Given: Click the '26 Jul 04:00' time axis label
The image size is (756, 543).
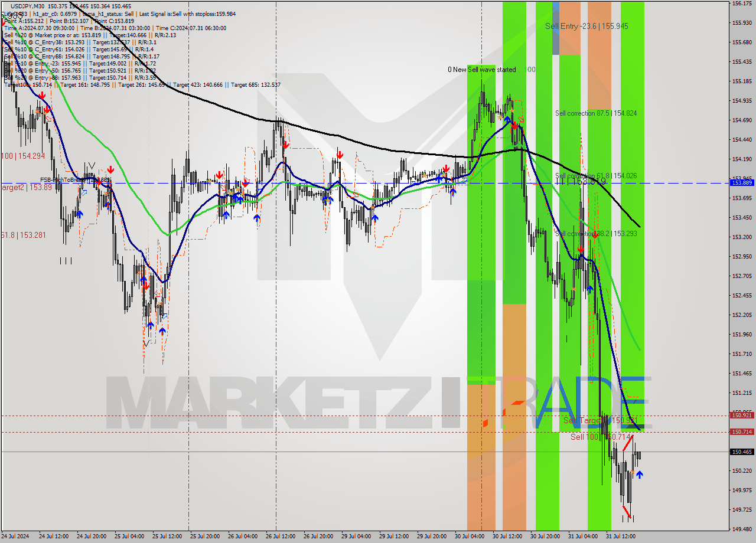Looking at the screenshot, I should [243, 537].
